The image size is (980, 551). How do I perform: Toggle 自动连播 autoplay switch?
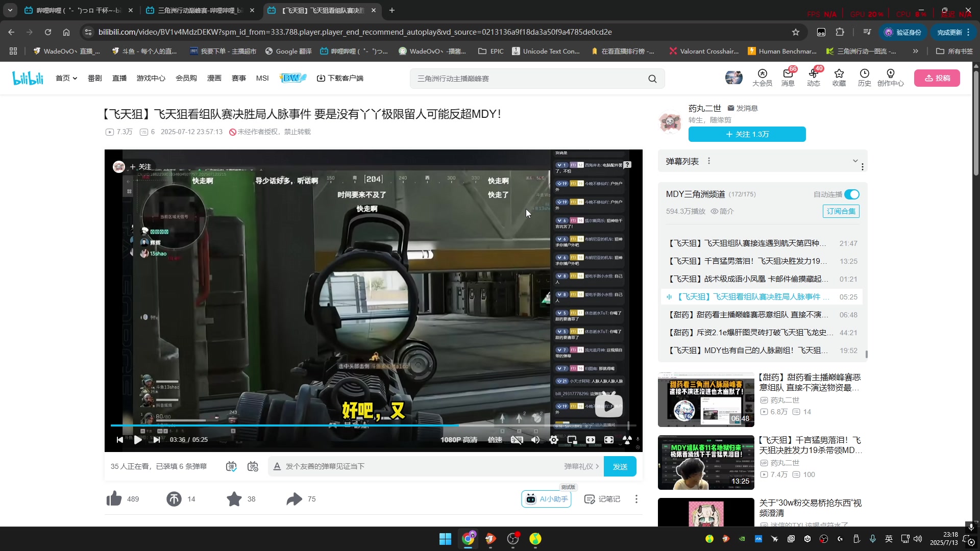pyautogui.click(x=852, y=194)
